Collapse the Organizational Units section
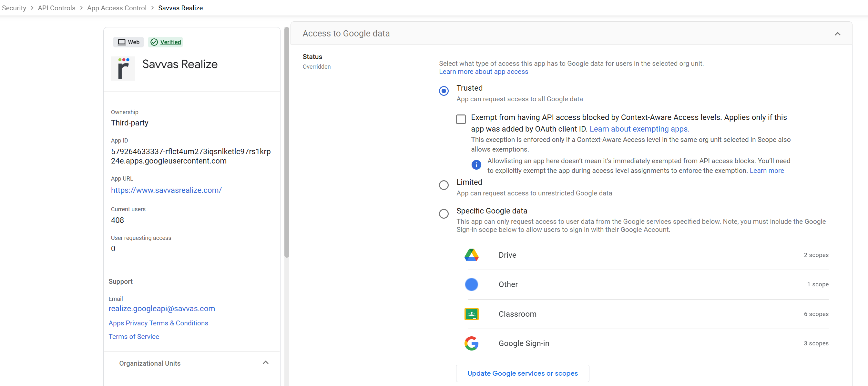This screenshot has height=386, width=868. tap(266, 363)
